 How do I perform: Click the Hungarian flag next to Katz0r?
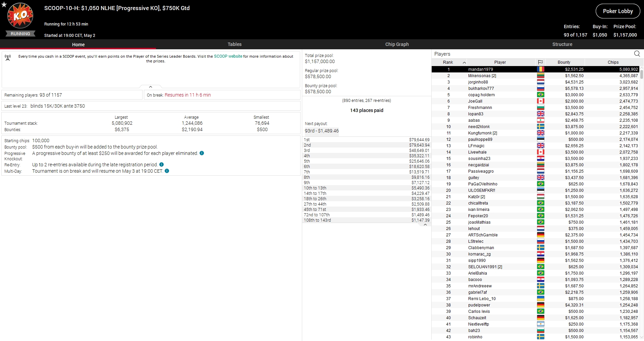[540, 197]
